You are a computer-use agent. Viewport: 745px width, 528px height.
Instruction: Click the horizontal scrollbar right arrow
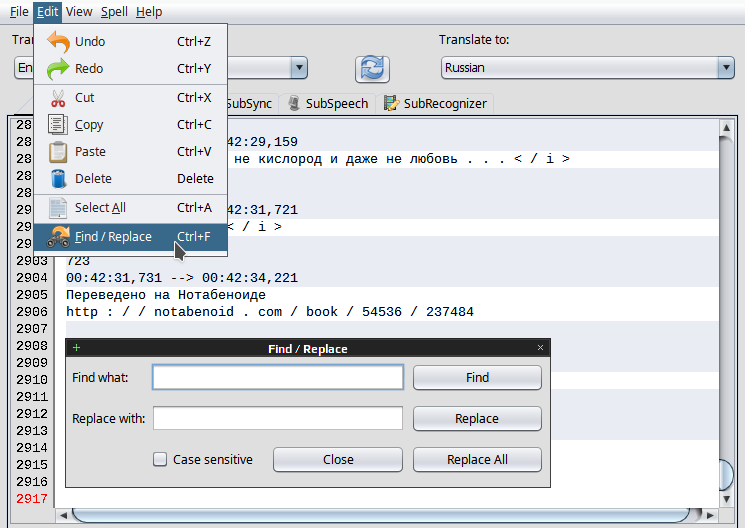710,515
